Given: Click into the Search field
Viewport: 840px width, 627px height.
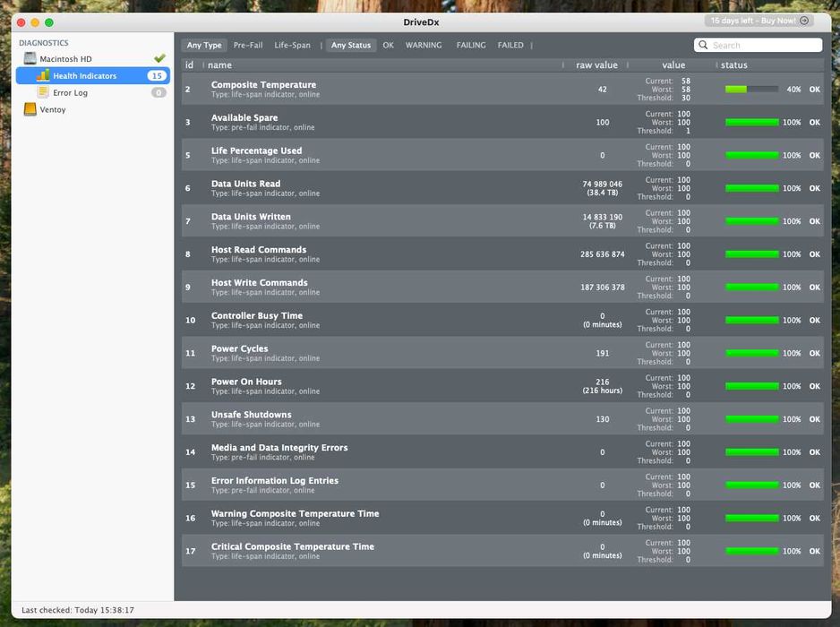Looking at the screenshot, I should click(x=758, y=45).
